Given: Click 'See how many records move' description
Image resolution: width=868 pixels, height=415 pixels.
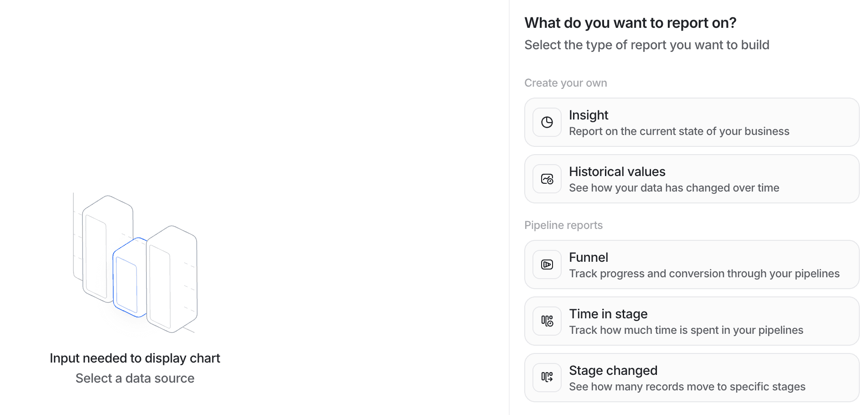Looking at the screenshot, I should [687, 387].
